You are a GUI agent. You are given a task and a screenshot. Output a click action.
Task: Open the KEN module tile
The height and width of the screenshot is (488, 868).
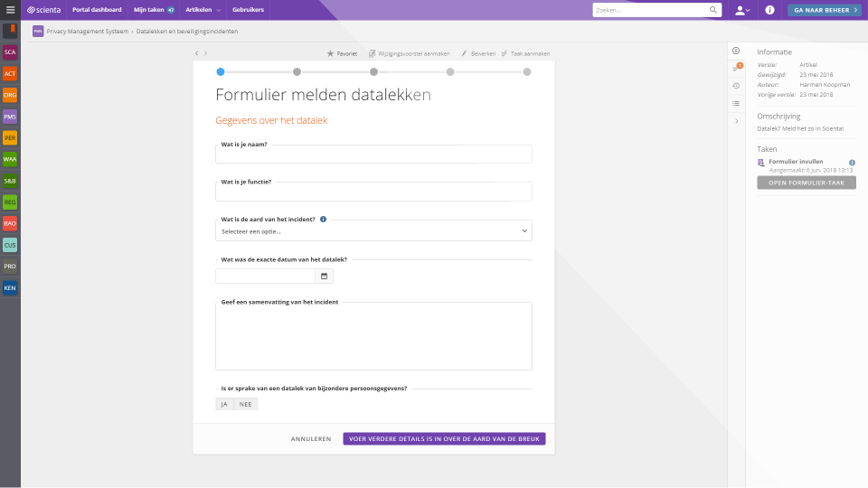pyautogui.click(x=10, y=287)
